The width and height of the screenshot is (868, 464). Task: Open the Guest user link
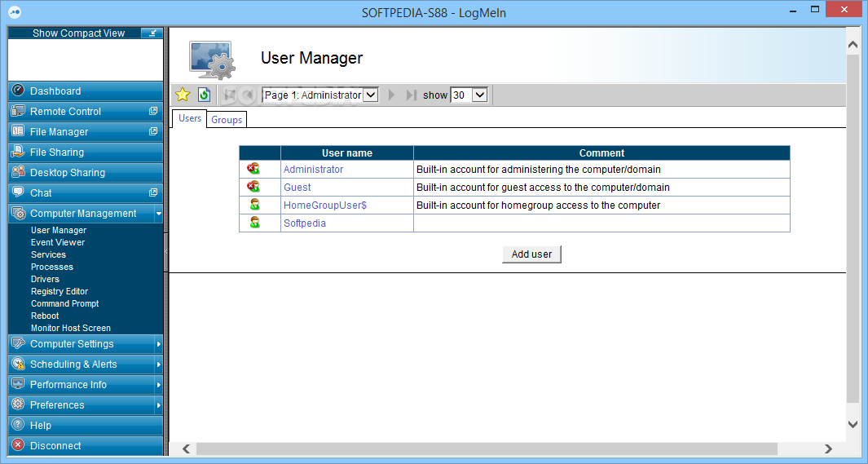coord(297,188)
